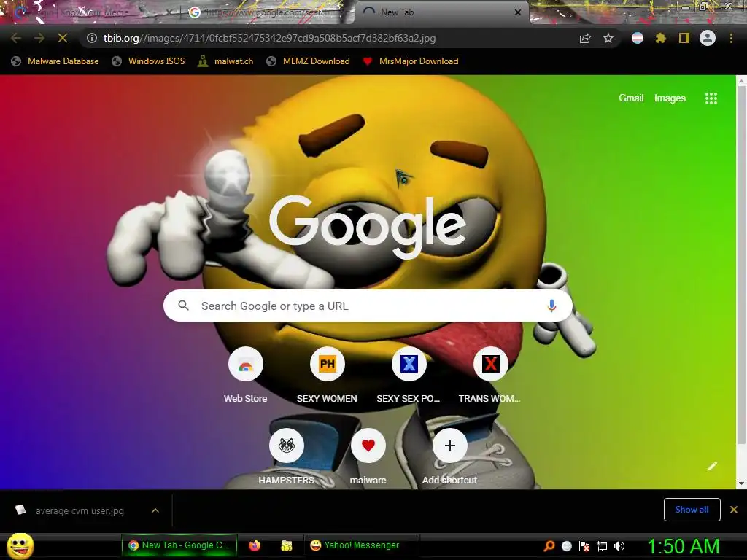Open the blue X shortcut tile
747x560 pixels.
(409, 375)
